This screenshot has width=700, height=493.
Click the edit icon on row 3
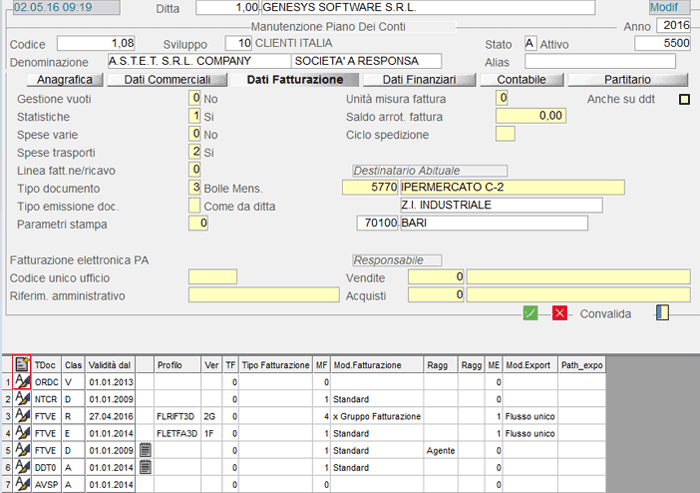point(22,416)
